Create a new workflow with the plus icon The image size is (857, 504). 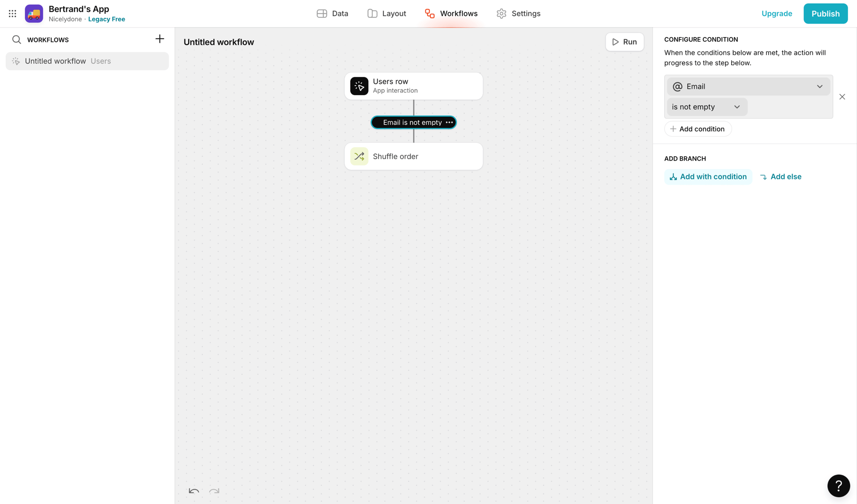coord(159,39)
